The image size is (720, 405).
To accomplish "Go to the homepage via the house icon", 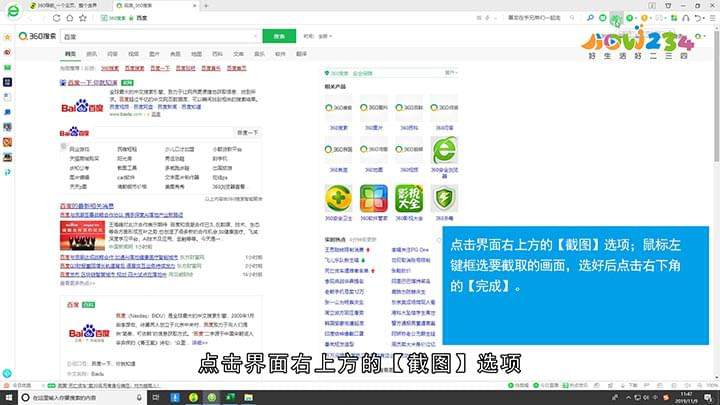I will pyautogui.click(x=70, y=18).
